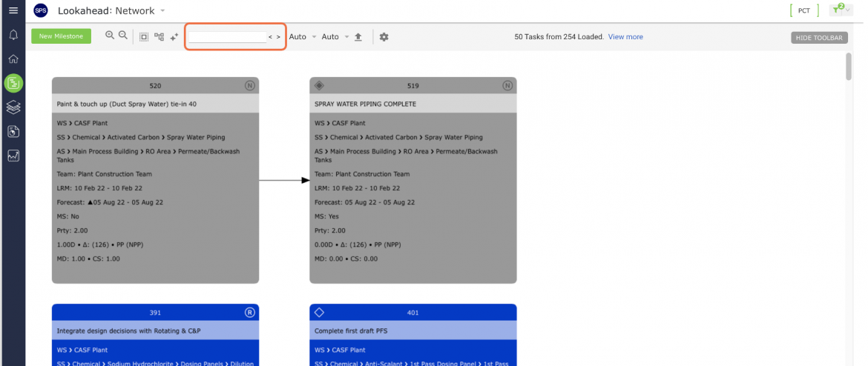Click 'MD: 0.00 • CS: 0.00' in task 519
The image size is (868, 366).
pyautogui.click(x=346, y=259)
